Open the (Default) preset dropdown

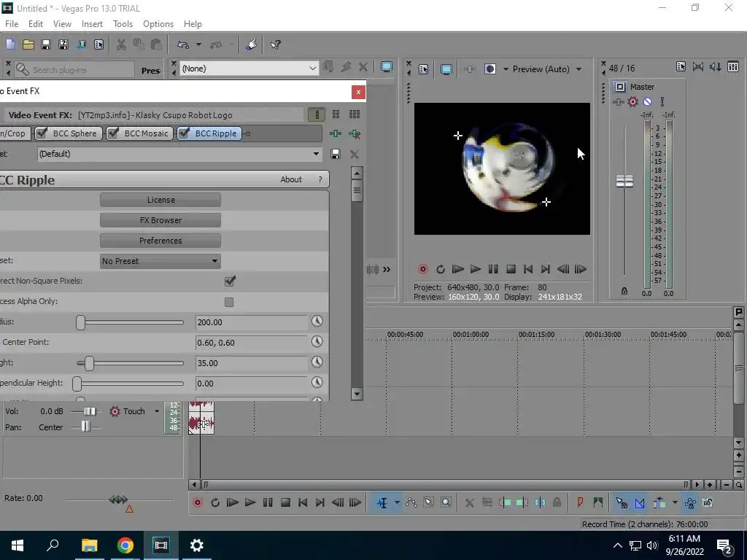179,154
